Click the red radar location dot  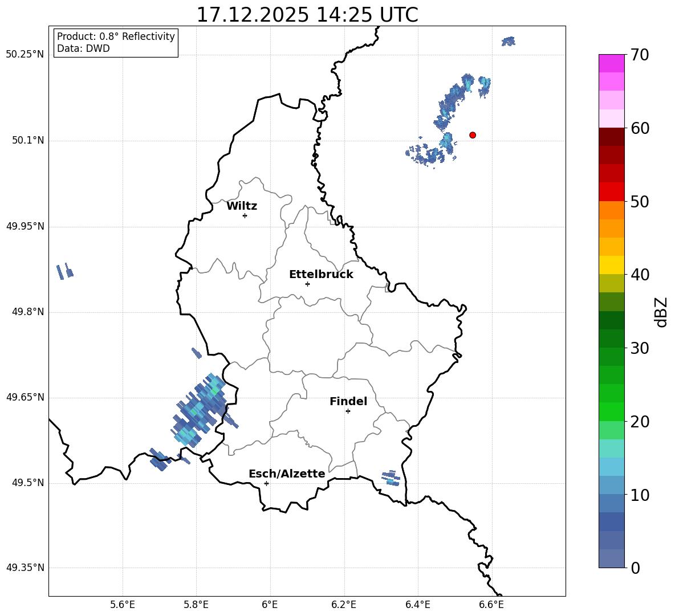click(x=473, y=135)
